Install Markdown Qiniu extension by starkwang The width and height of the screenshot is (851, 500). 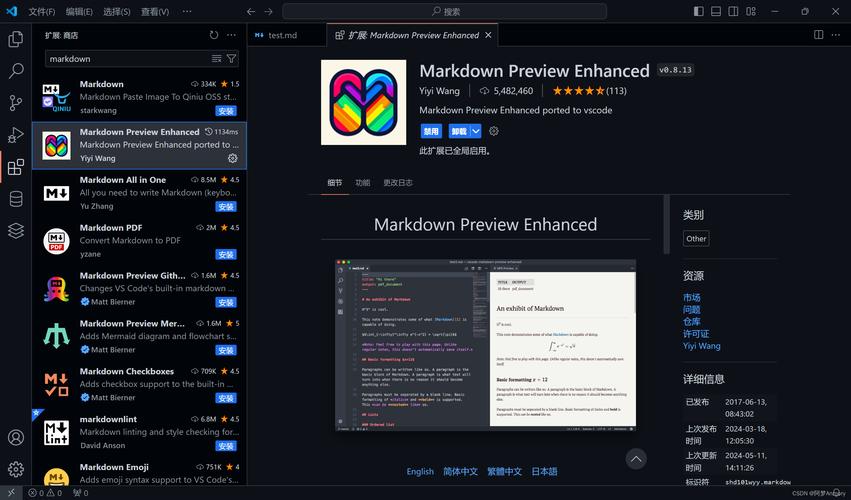click(x=226, y=111)
